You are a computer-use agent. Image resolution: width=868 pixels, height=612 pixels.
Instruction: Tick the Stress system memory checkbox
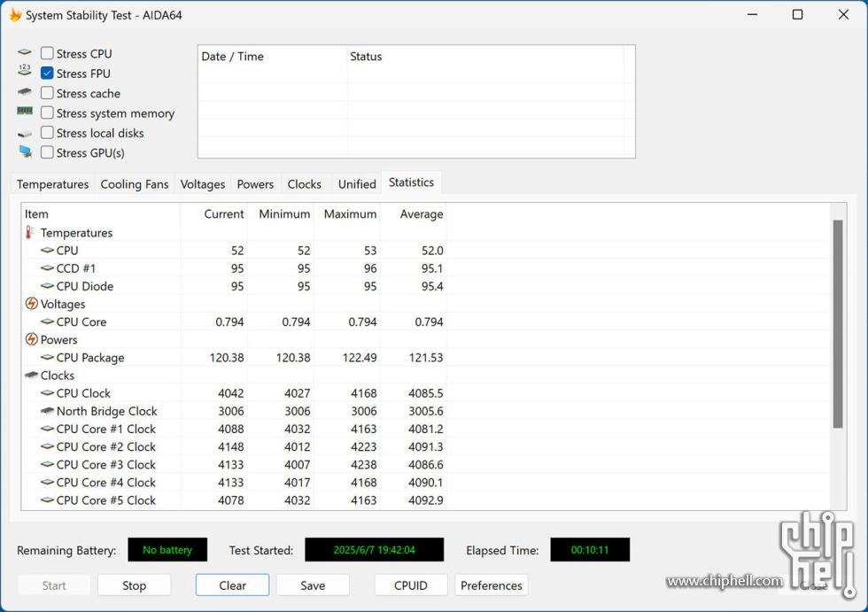[47, 112]
